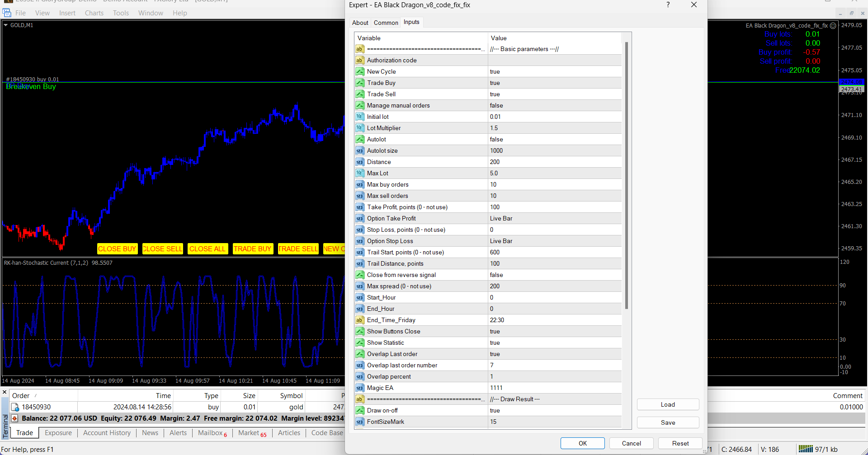Click the Magic EA variable icon

[360, 388]
